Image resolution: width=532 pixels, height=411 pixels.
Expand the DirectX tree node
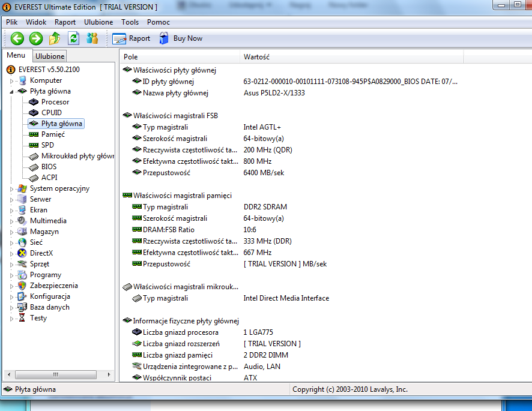pyautogui.click(x=11, y=254)
